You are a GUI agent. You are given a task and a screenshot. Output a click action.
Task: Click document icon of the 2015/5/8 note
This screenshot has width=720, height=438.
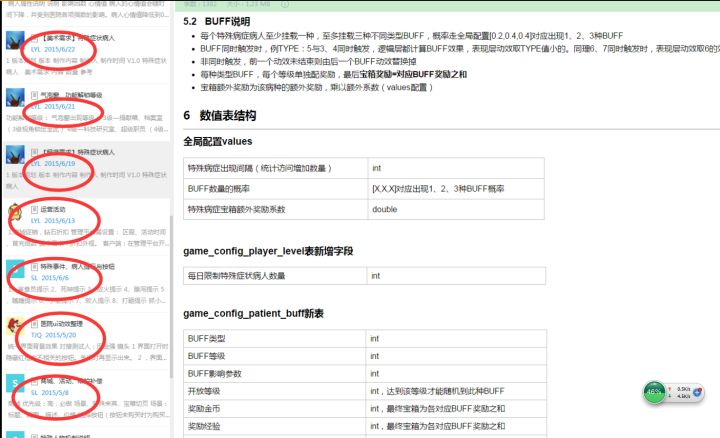[34, 381]
